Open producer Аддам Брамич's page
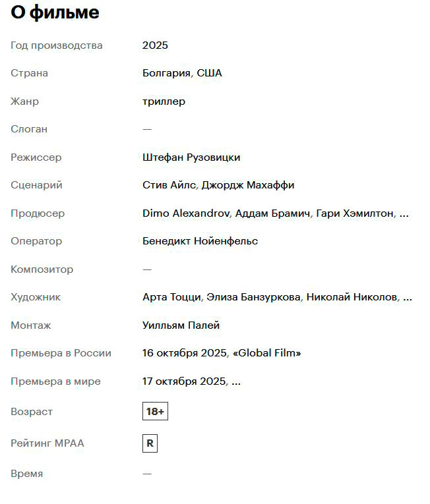 [273, 213]
